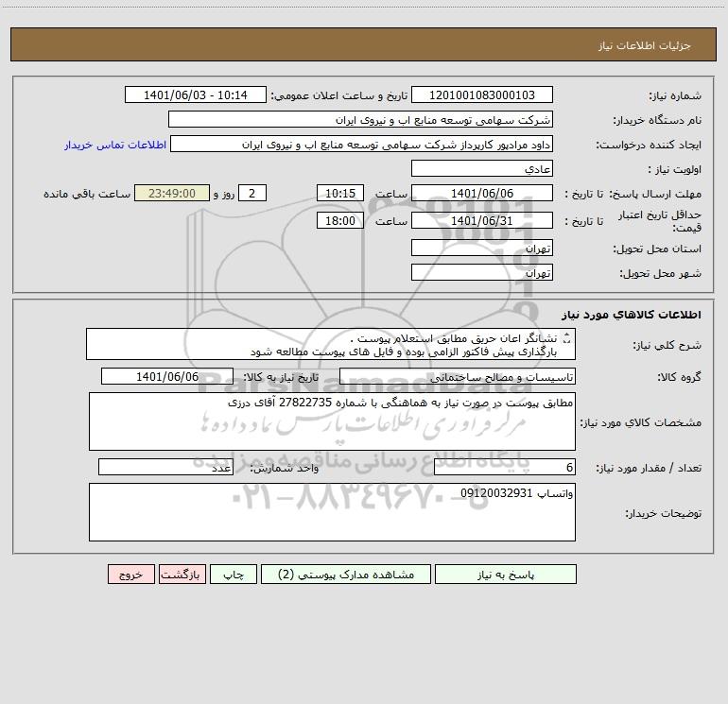Click the مهلت ارسال پاسخ label
This screenshot has width=728, height=704.
[x=655, y=194]
